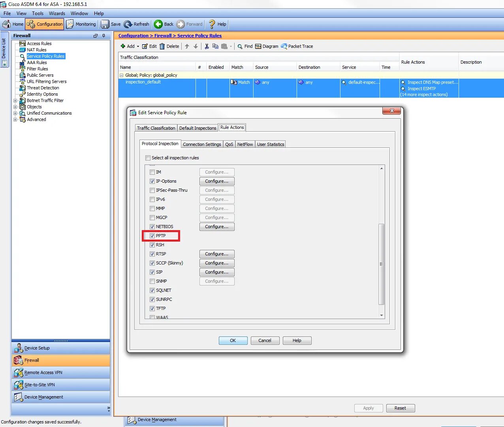Open Device Management in left pane
The width and height of the screenshot is (504, 427).
point(61,397)
